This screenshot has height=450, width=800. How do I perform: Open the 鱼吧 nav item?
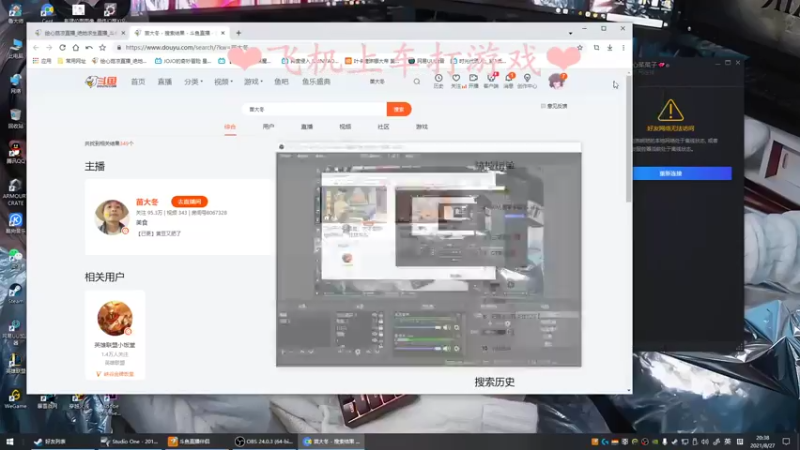[281, 82]
